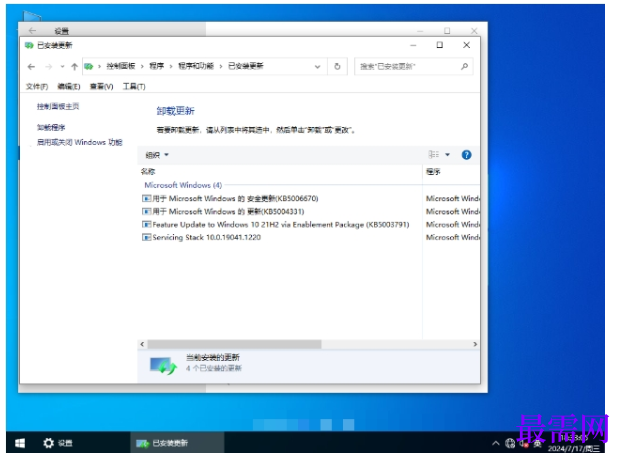Sort by the 名称 column header

click(148, 172)
